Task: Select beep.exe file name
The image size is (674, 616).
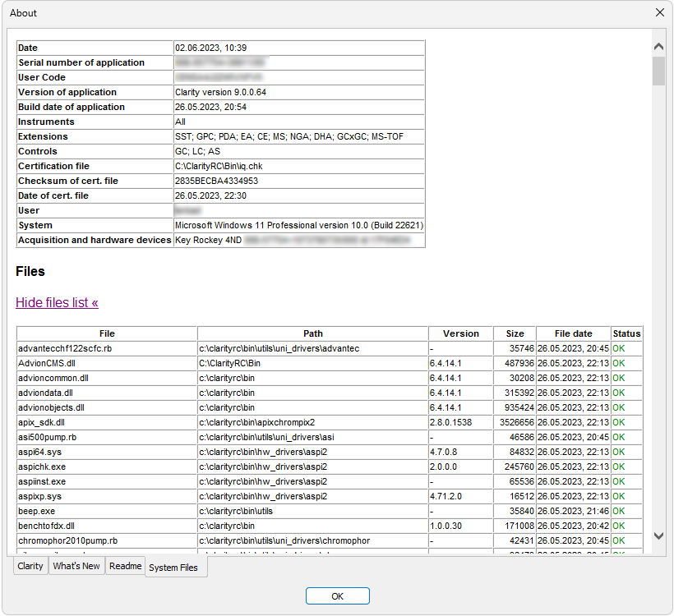Action: pos(36,511)
